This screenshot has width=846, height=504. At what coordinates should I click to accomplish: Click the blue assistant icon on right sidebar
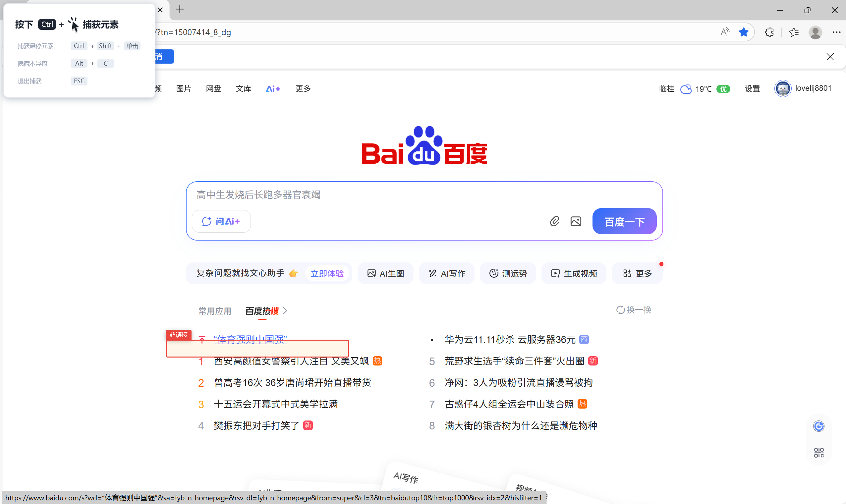[x=819, y=426]
